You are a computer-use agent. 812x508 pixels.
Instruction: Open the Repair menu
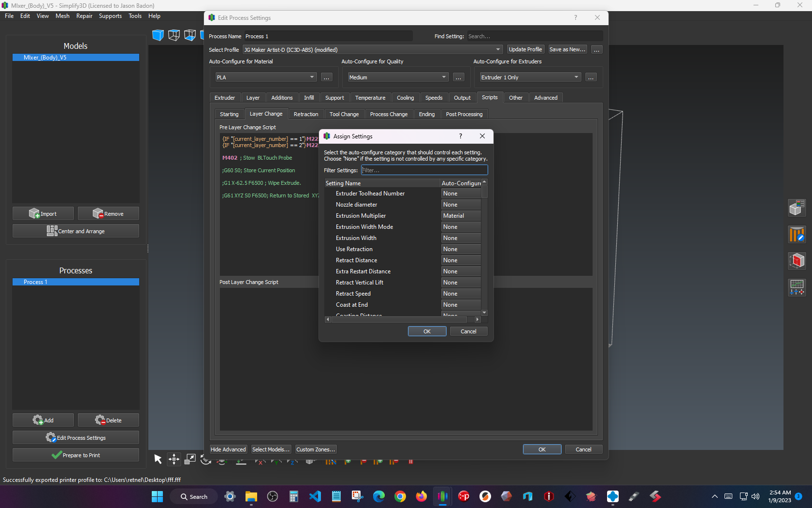click(84, 16)
